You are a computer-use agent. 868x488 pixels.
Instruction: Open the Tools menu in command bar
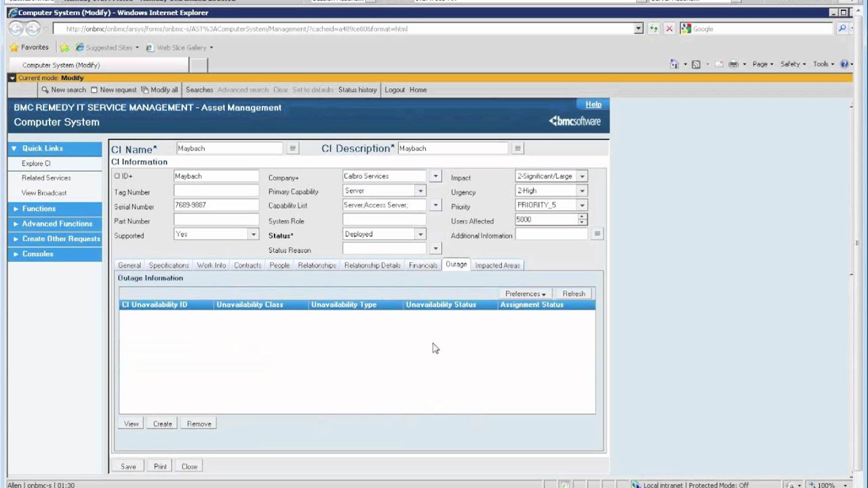(824, 64)
